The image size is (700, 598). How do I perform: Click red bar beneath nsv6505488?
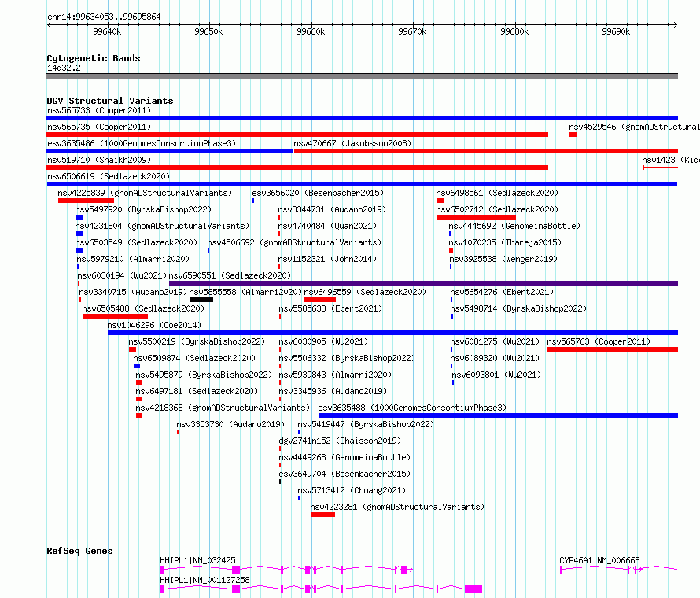[x=115, y=316]
